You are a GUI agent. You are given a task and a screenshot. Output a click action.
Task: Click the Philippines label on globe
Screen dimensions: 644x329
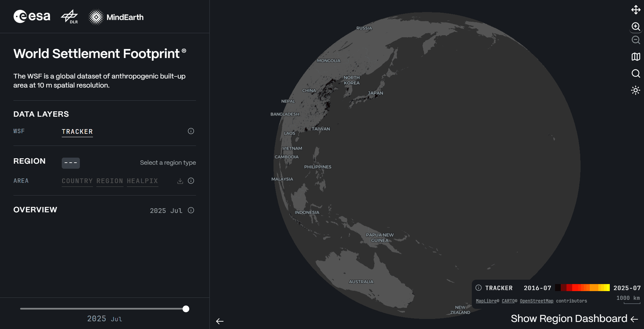(x=318, y=167)
